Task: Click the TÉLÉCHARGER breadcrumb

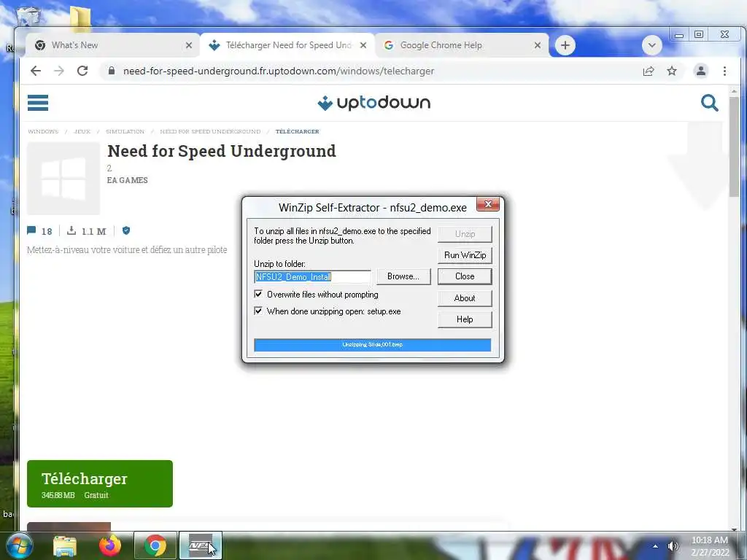Action: [x=298, y=131]
